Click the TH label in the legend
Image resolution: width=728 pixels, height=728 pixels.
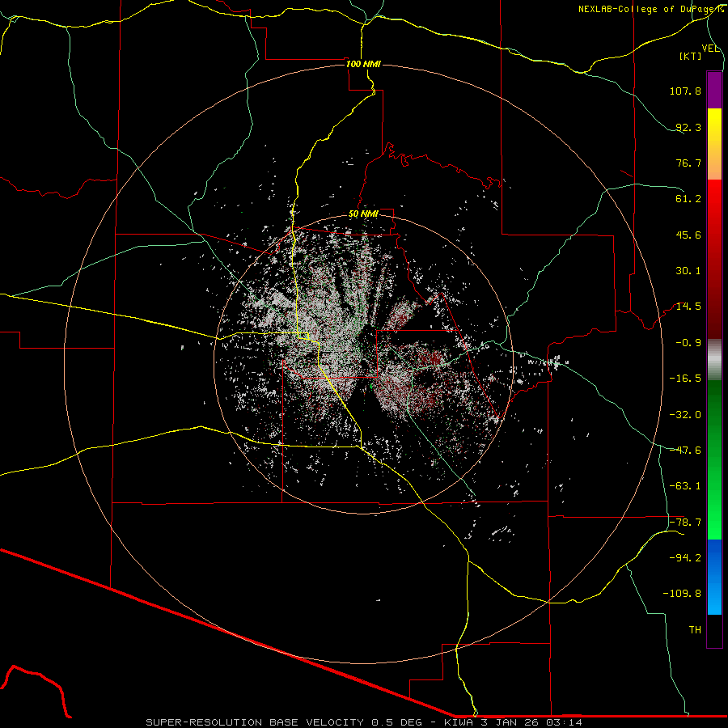point(695,630)
